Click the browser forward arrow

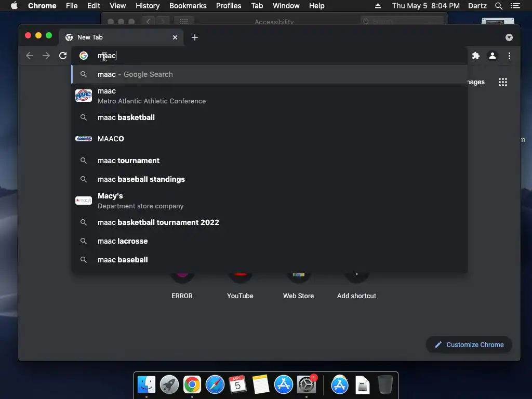coord(46,56)
